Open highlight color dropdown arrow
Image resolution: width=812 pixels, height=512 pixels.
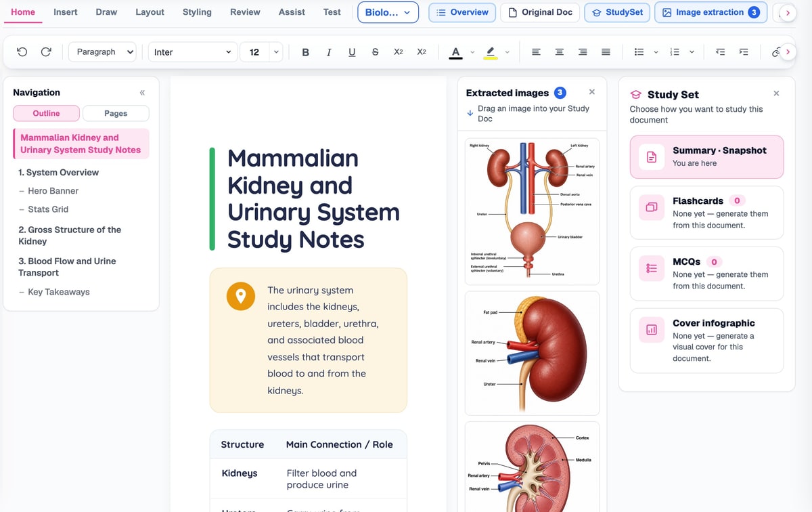click(507, 52)
